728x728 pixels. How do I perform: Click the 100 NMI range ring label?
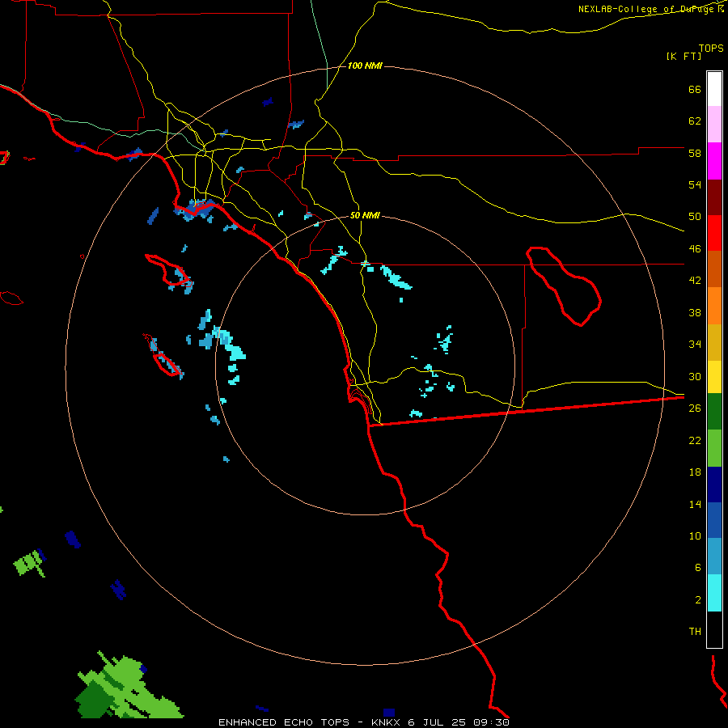365,66
